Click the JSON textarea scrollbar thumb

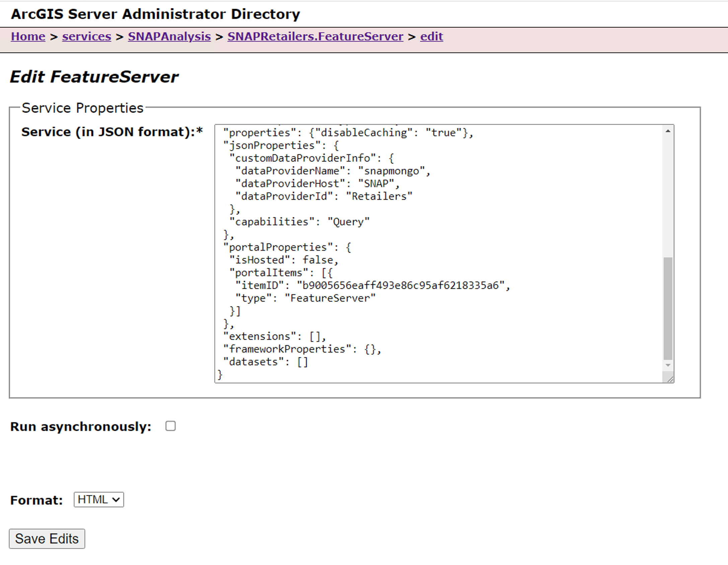tap(668, 308)
